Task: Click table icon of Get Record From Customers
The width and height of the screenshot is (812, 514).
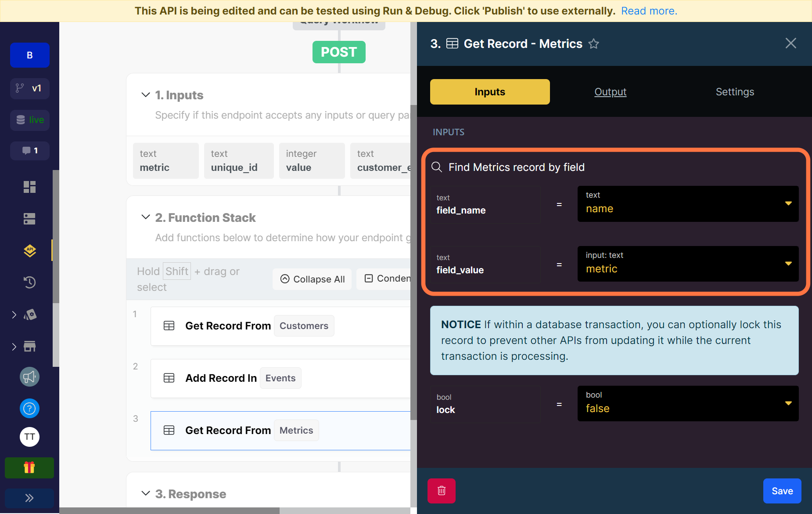Action: (x=169, y=326)
